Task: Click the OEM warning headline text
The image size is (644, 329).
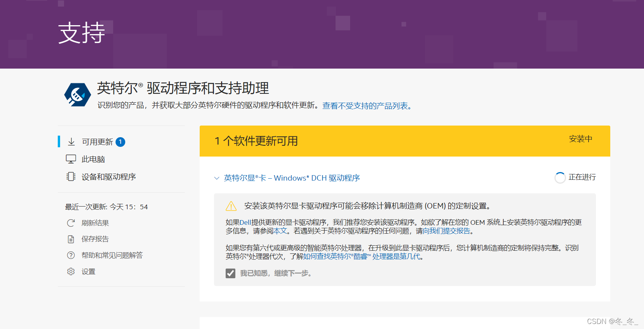Action: (368, 206)
